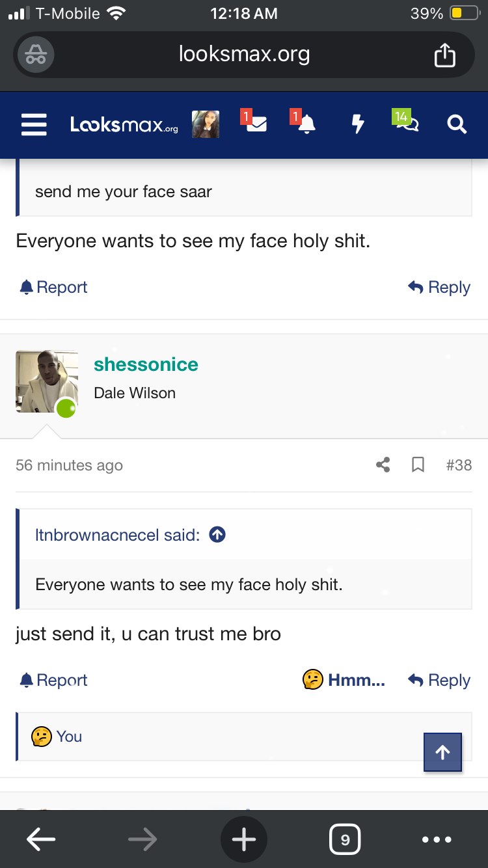Open the site search magnifier
488x868 pixels.
[x=457, y=124]
